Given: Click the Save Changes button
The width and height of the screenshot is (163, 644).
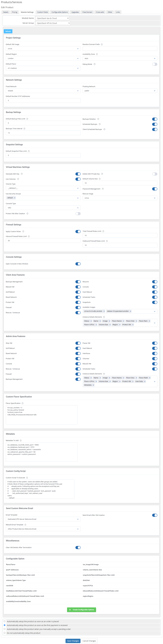Looking at the screenshot, I should (x=73, y=641).
